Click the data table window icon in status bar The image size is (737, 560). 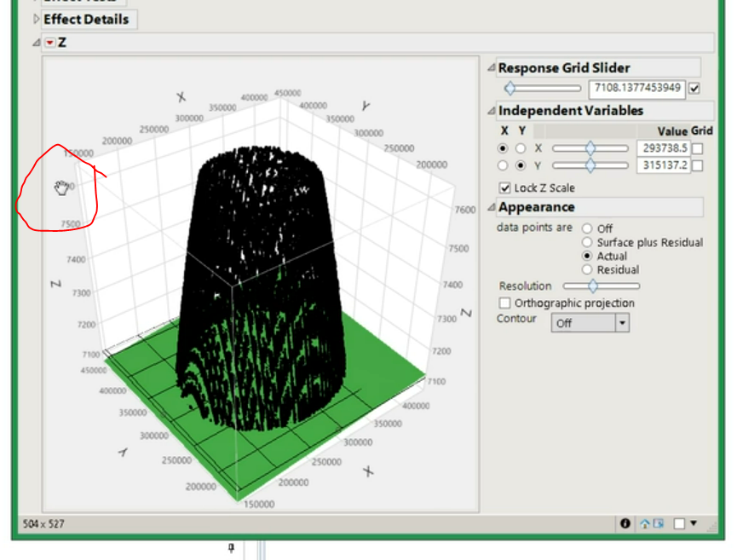(x=658, y=523)
